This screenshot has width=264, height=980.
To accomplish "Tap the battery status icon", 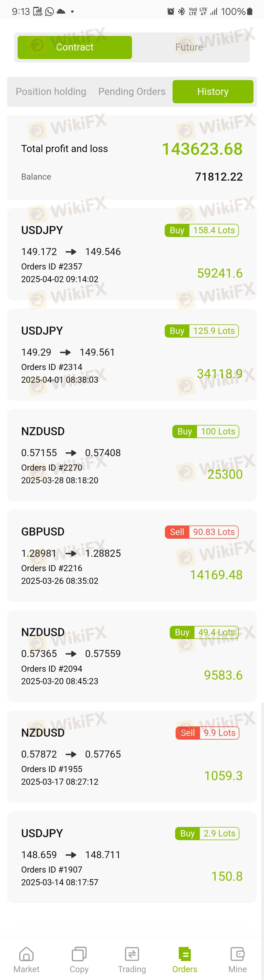I will tap(250, 11).
